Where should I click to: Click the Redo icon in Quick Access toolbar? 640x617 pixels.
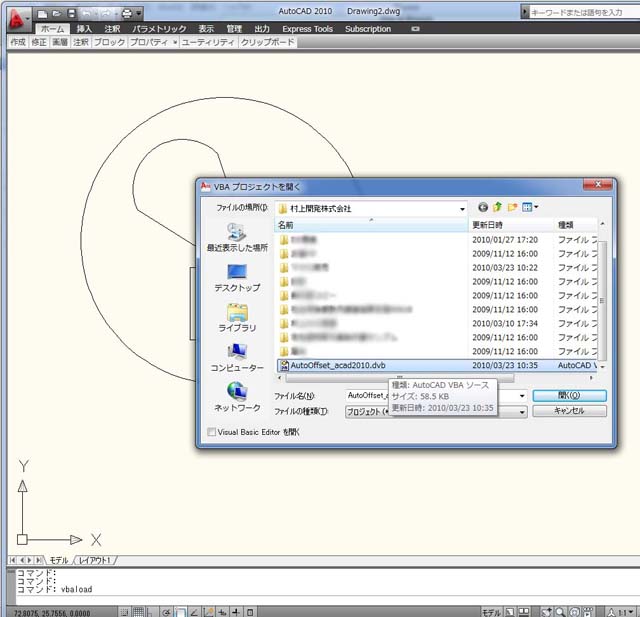coord(106,14)
